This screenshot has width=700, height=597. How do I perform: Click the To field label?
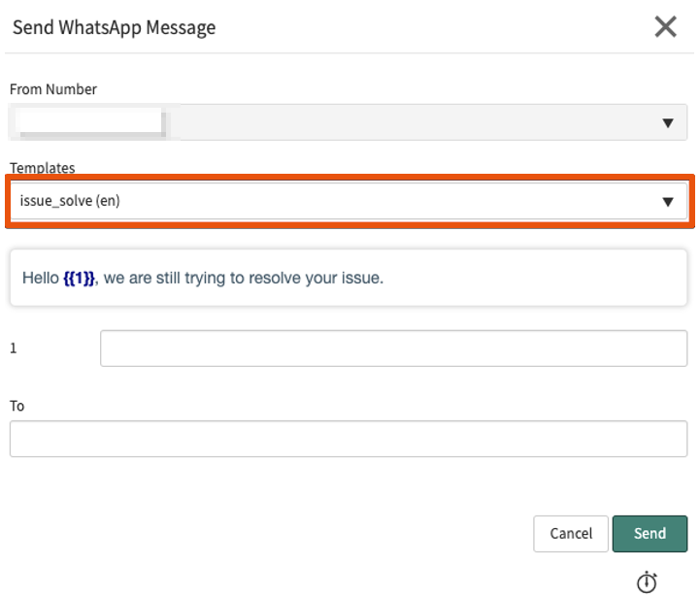click(17, 406)
